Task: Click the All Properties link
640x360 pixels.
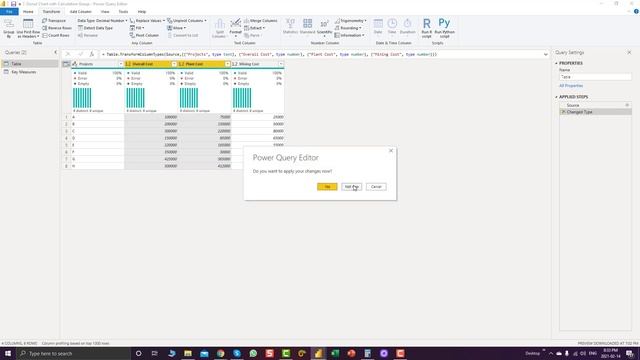Action: pyautogui.click(x=571, y=86)
